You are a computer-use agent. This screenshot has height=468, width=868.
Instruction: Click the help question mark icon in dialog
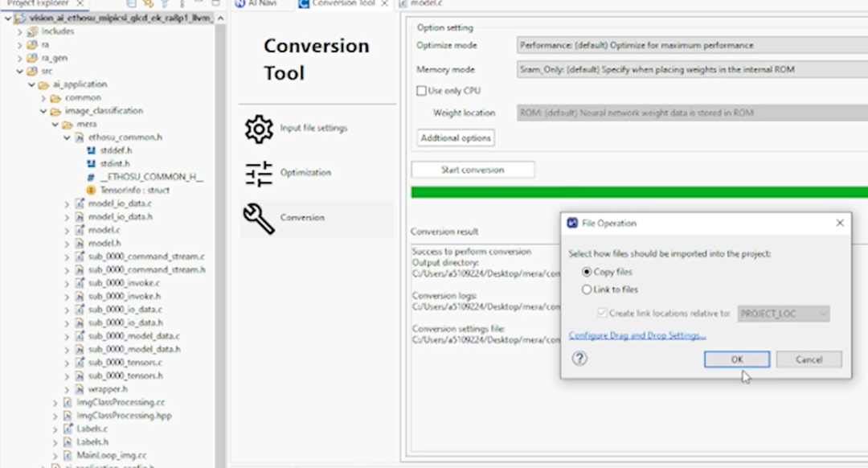579,359
